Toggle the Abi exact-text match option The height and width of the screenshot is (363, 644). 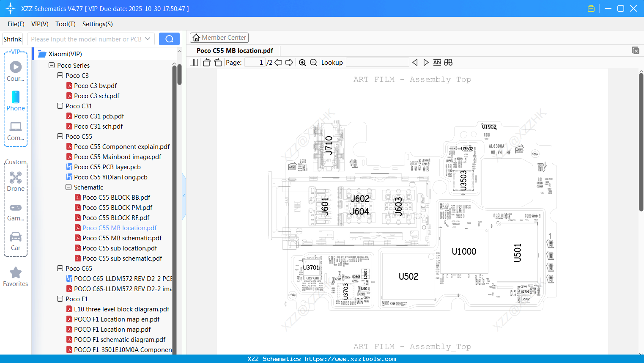click(x=437, y=62)
